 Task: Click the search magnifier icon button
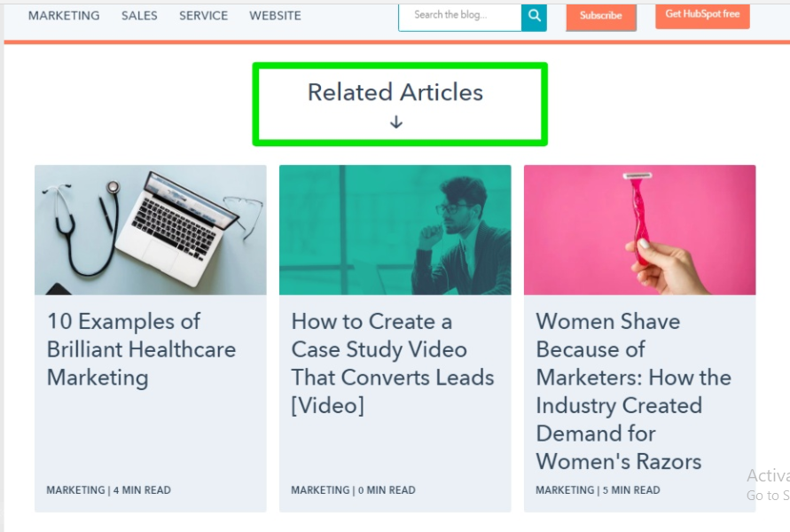534,17
